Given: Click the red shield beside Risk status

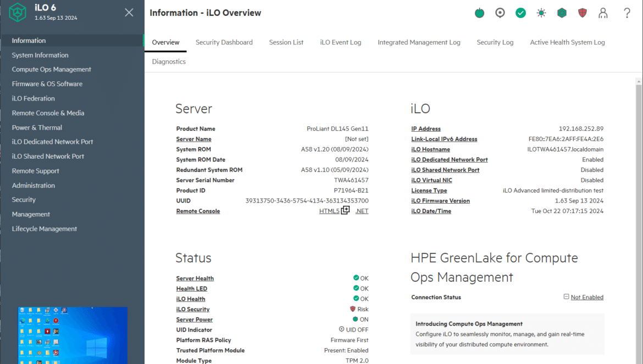Looking at the screenshot, I should (352, 309).
